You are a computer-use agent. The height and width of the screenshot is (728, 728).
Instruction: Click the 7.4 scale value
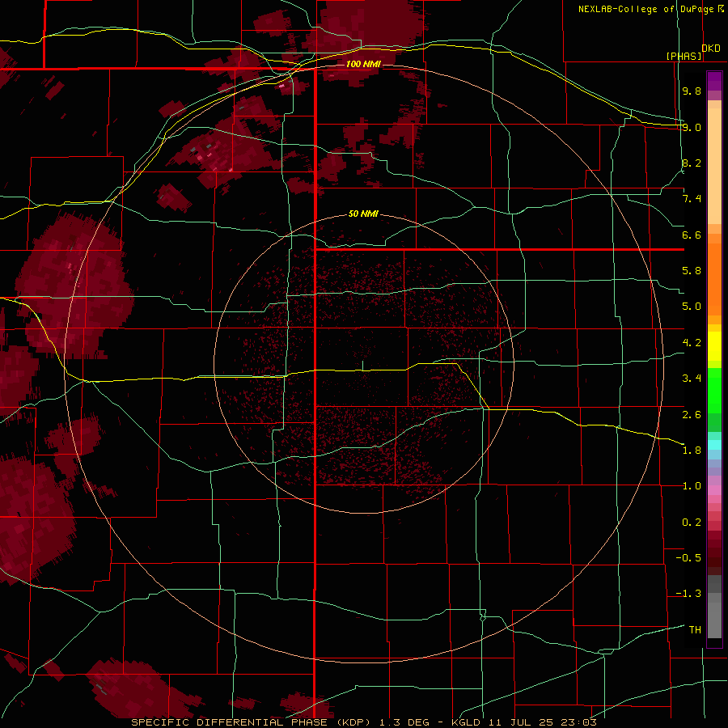692,199
